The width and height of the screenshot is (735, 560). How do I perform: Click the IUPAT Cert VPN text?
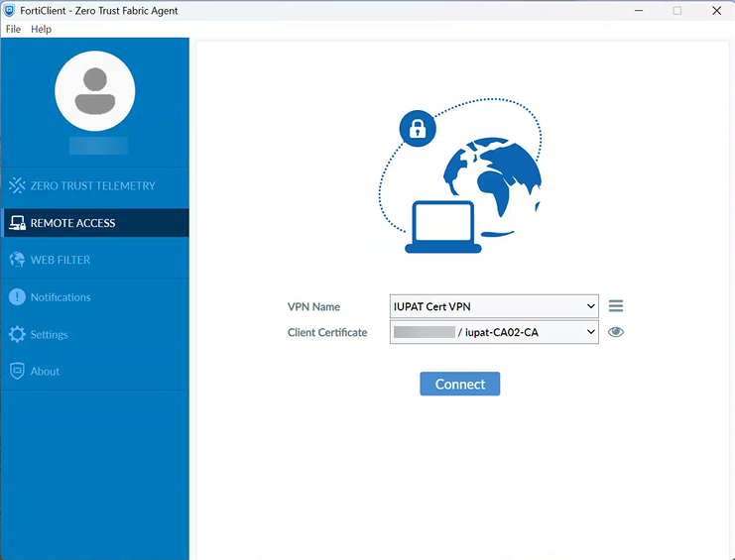pyautogui.click(x=432, y=306)
